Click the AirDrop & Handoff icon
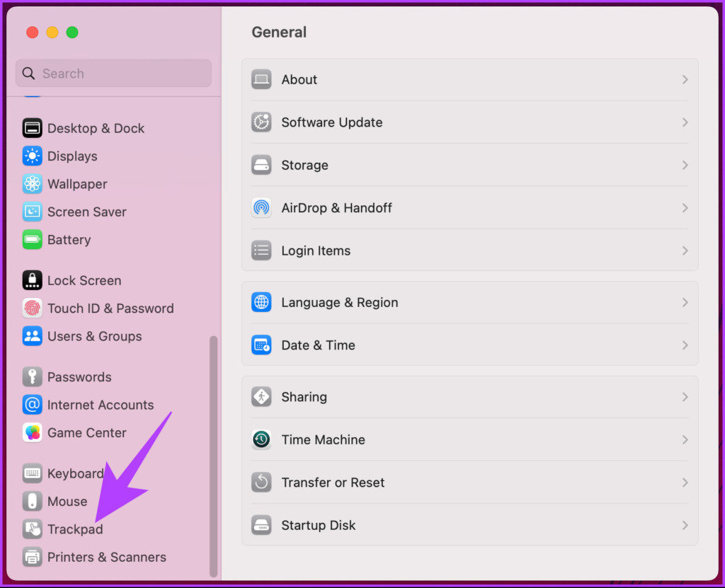The height and width of the screenshot is (588, 725). click(261, 208)
